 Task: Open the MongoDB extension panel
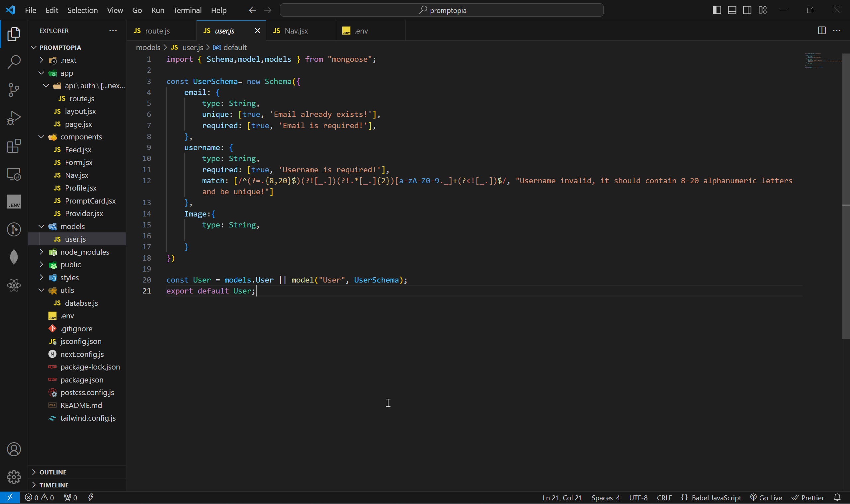click(14, 257)
